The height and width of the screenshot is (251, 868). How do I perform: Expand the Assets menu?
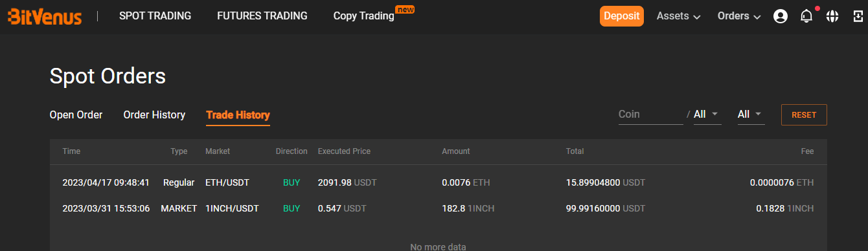679,16
